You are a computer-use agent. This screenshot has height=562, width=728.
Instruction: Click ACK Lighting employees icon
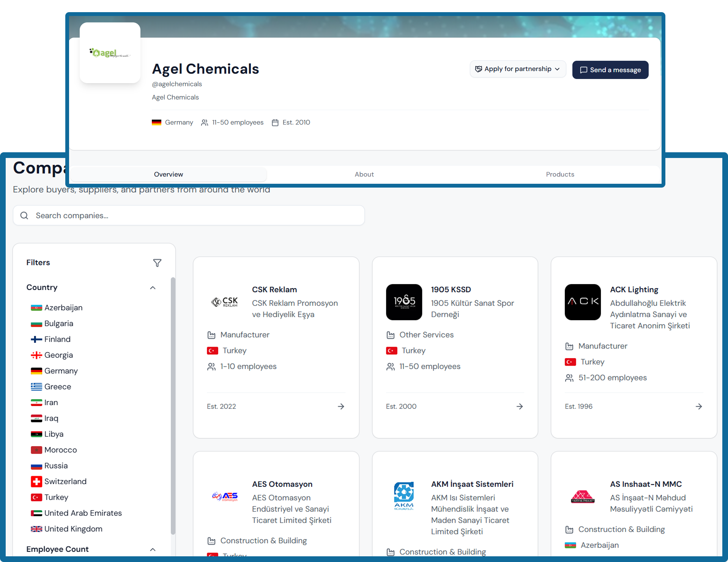click(x=569, y=378)
